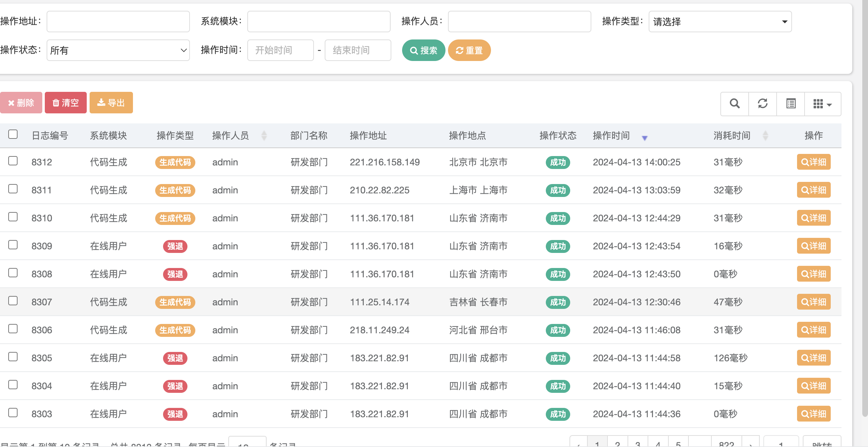Click the 47毫秒 duration cell
868x447 pixels.
(728, 302)
